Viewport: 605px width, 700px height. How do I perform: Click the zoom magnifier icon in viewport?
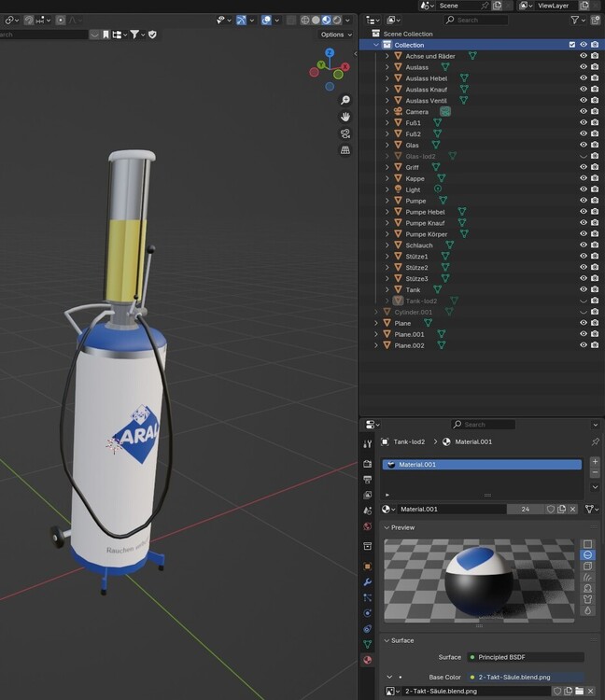345,100
